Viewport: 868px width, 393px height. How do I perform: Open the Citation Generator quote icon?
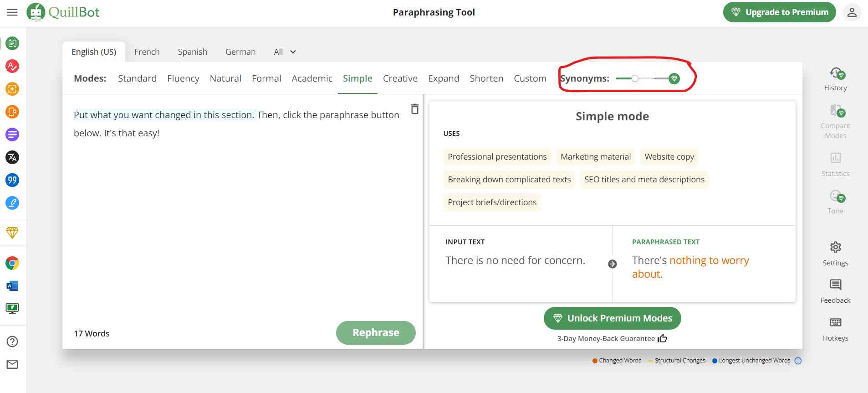(12, 180)
